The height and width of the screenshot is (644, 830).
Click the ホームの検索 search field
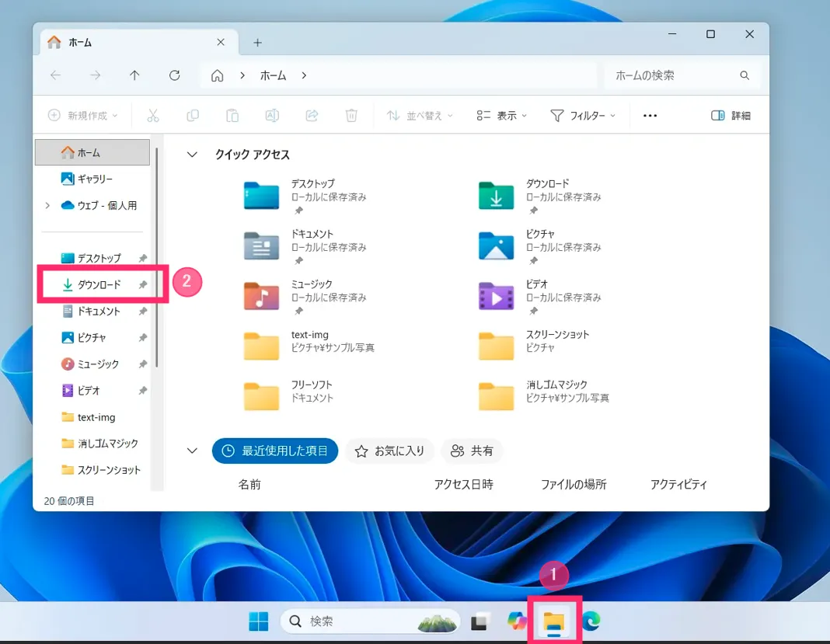(x=672, y=75)
